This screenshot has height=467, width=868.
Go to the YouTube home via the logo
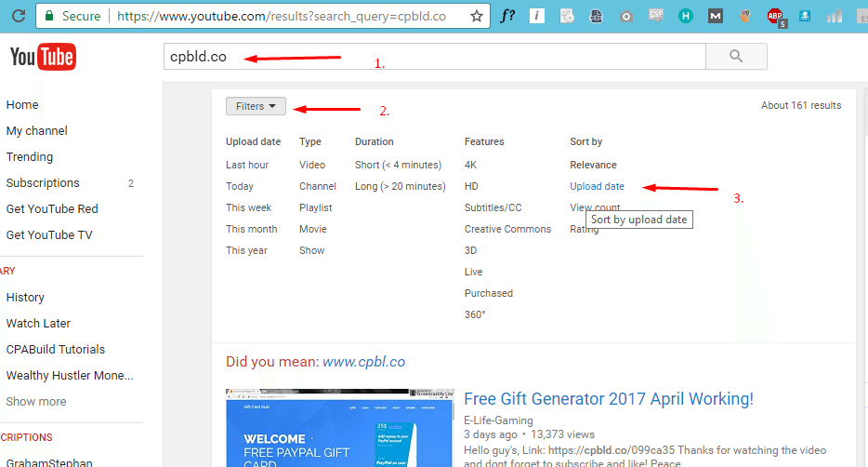(x=43, y=57)
